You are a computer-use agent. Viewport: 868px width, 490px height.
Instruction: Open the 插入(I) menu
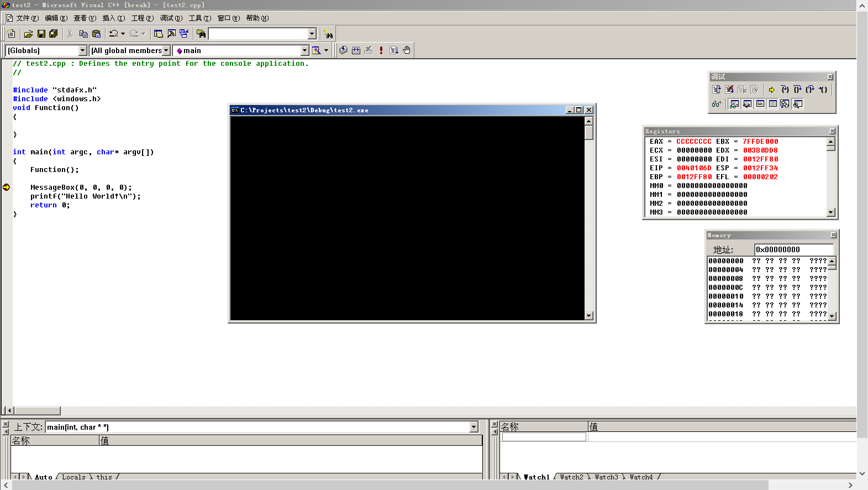[113, 18]
